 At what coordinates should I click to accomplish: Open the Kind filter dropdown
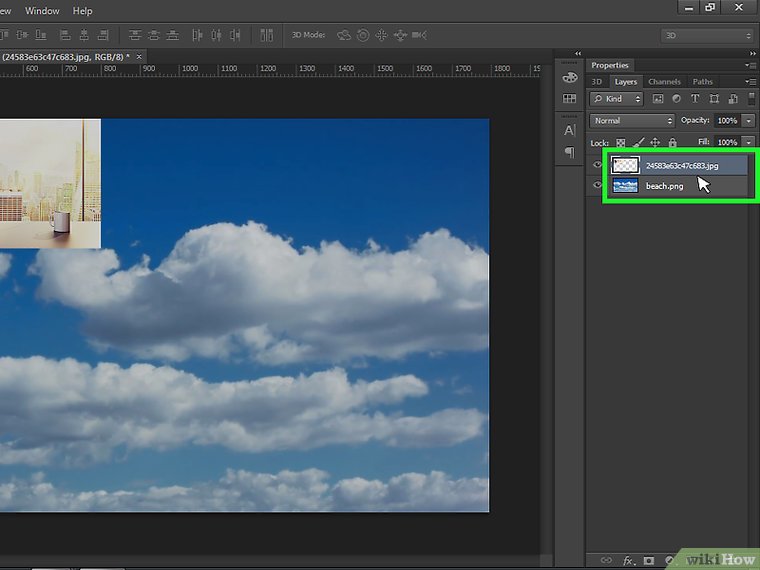(x=616, y=99)
